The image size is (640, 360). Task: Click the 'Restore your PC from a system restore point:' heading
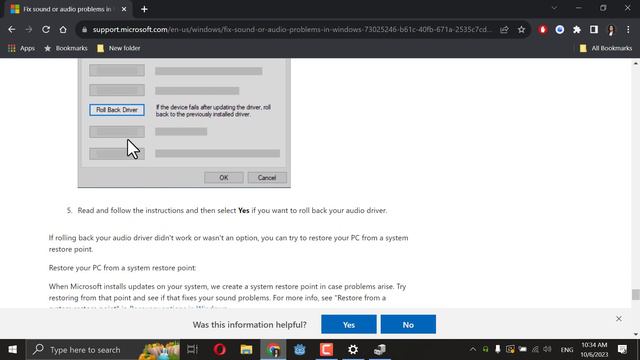coord(122,268)
